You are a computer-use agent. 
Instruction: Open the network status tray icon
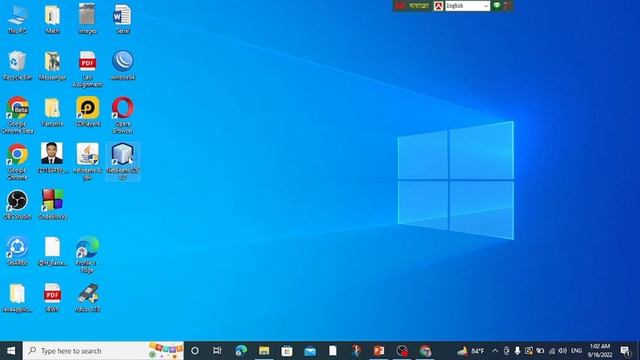[x=551, y=351]
